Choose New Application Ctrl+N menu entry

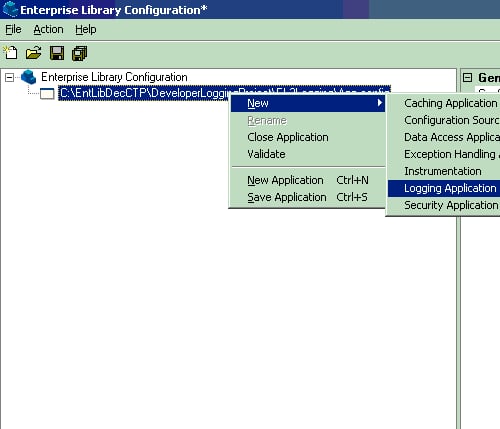(x=308, y=180)
